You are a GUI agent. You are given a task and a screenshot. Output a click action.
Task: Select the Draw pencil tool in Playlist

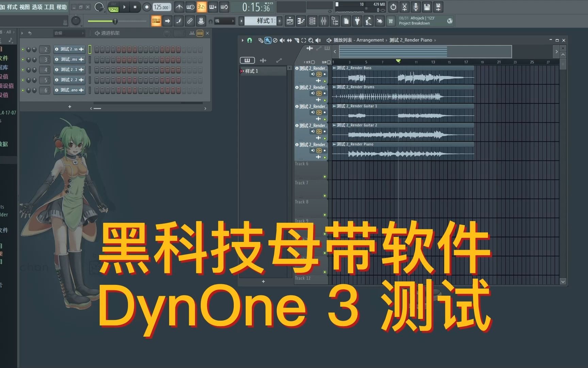(x=261, y=40)
